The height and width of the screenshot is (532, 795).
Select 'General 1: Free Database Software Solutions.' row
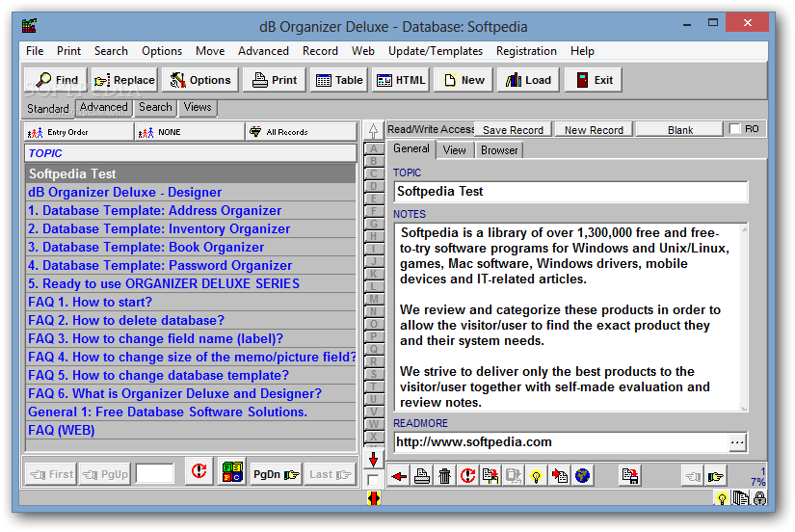pos(191,412)
